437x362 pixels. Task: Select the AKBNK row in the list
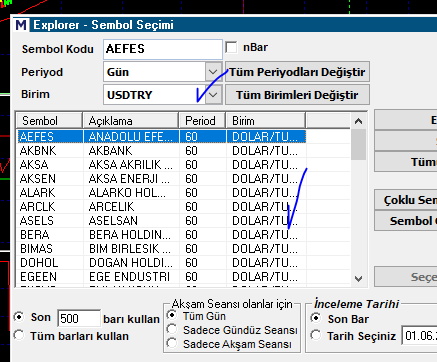click(x=161, y=151)
